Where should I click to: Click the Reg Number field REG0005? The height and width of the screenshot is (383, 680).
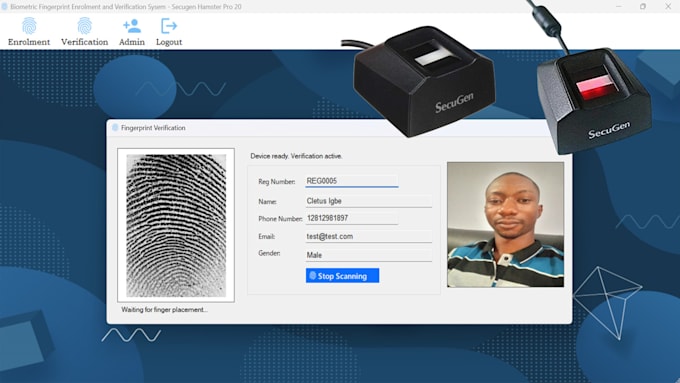click(x=351, y=181)
